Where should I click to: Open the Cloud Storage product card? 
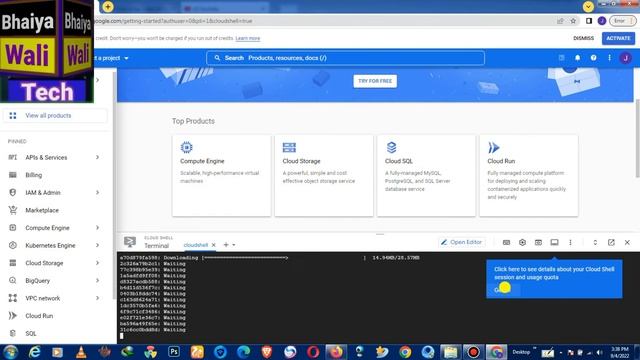coord(324,176)
